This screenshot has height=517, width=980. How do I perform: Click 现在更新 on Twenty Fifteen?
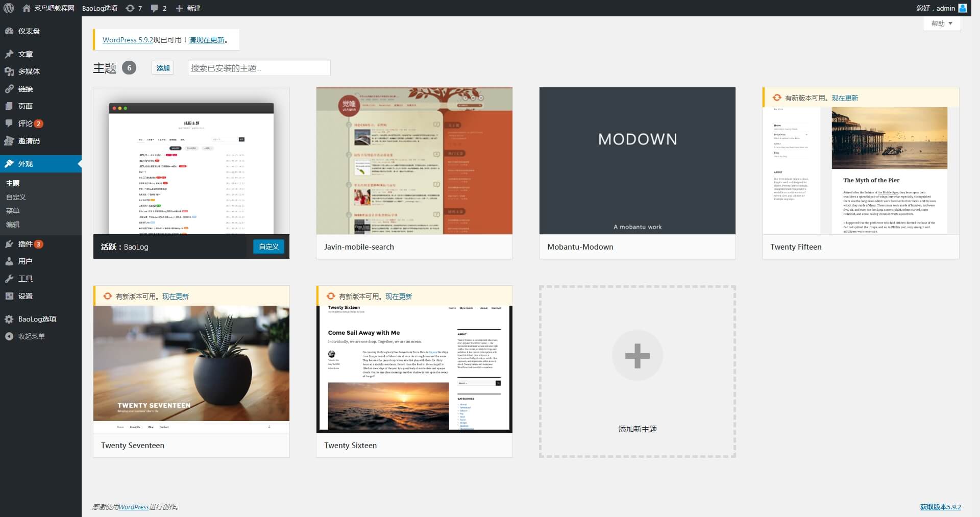845,97
